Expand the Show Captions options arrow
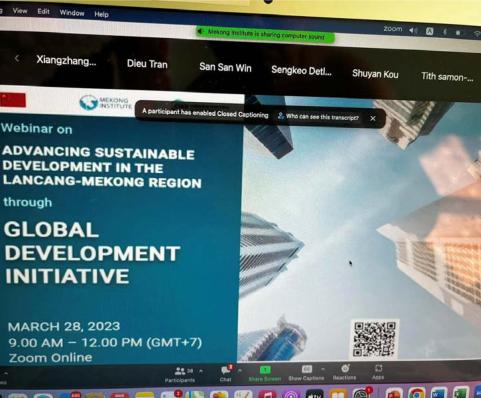The width and height of the screenshot is (481, 398). click(322, 369)
